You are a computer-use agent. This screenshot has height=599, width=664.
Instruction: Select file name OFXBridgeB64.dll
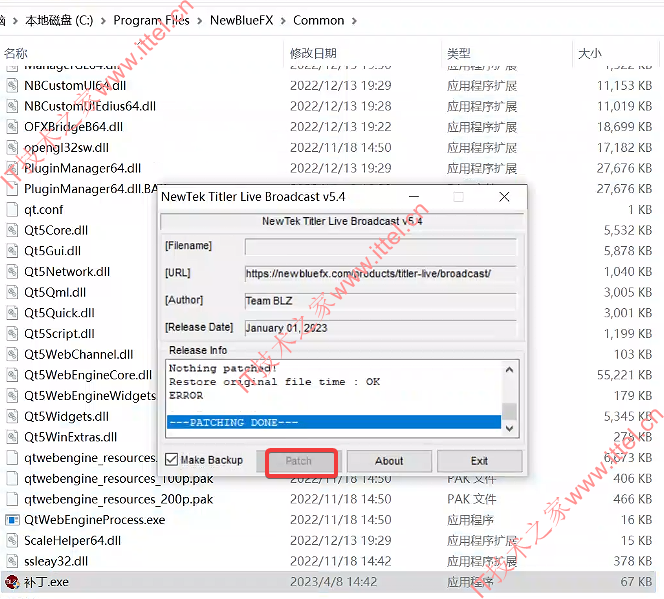point(73,127)
